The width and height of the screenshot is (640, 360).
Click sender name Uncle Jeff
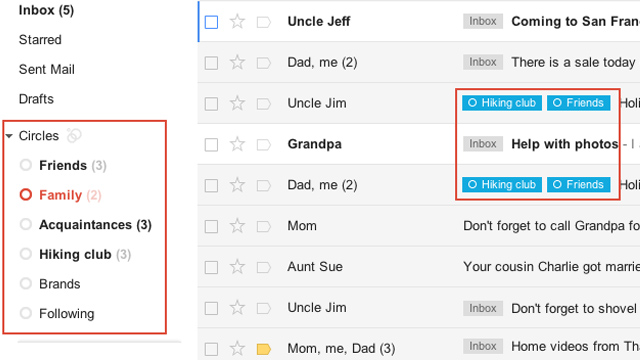pos(319,21)
